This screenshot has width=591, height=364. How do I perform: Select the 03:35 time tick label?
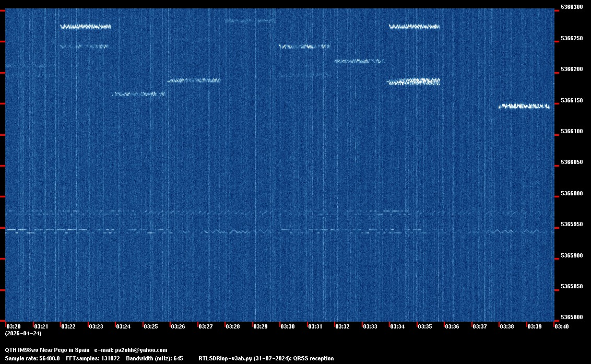(x=425, y=326)
